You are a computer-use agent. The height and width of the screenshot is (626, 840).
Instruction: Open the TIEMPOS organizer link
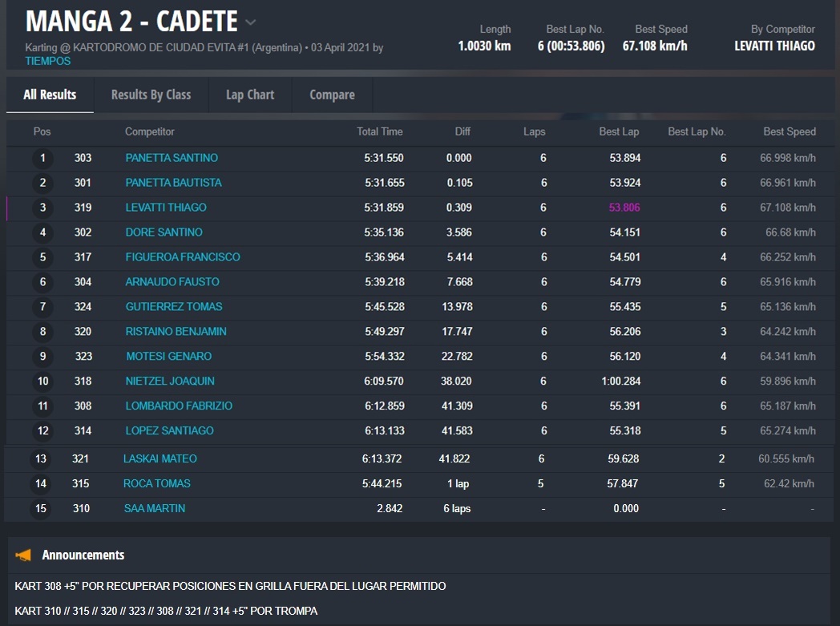[x=47, y=61]
